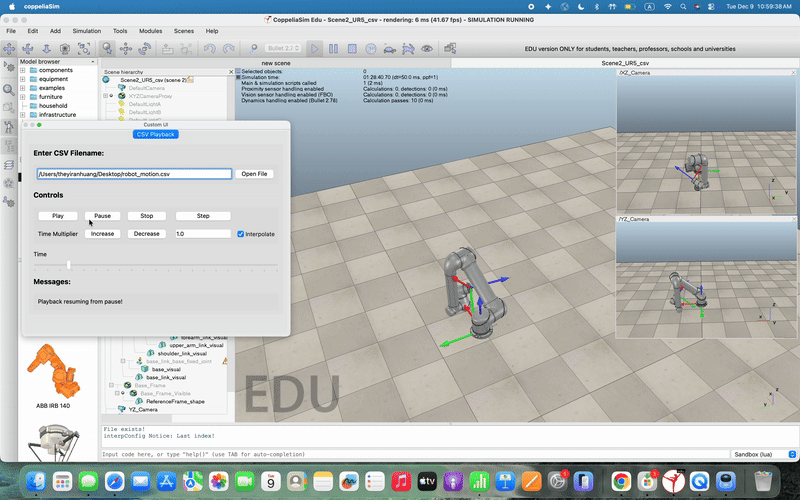Open the Simulation menu
This screenshot has width=800, height=500.
[87, 31]
